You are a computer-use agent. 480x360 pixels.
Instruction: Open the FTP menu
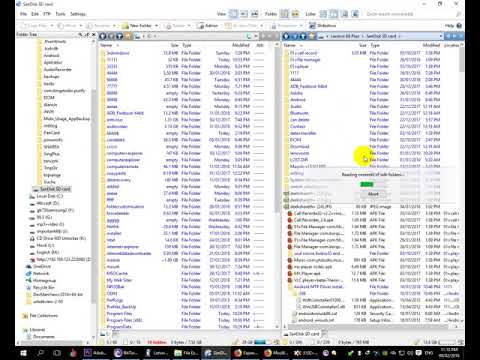pyautogui.click(x=47, y=14)
